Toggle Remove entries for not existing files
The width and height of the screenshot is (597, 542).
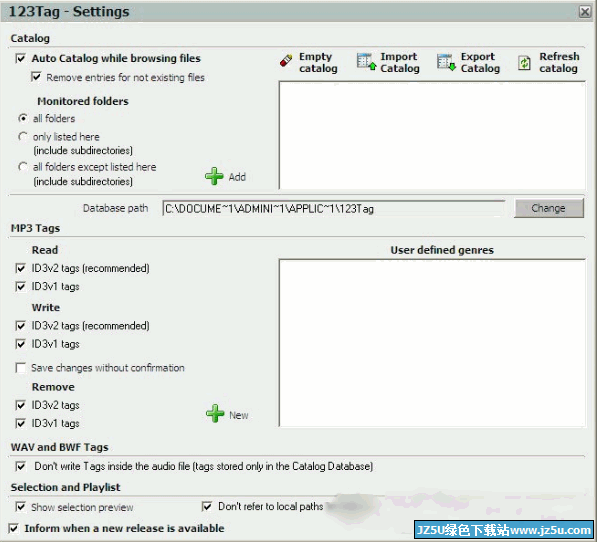point(36,77)
